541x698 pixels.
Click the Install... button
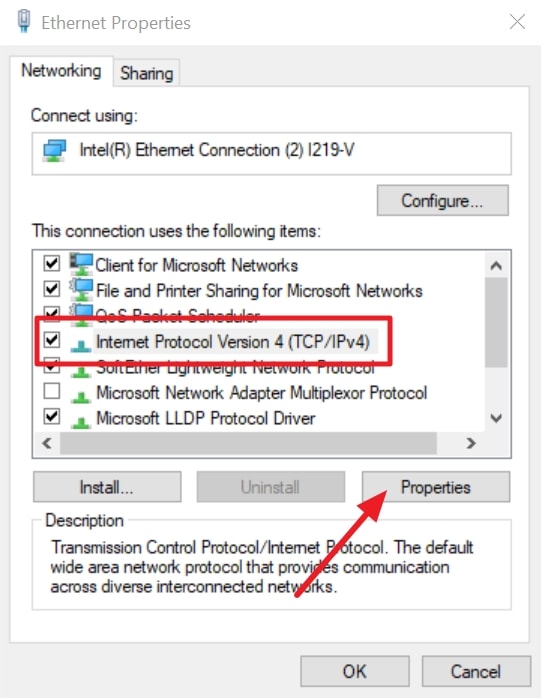[x=107, y=487]
